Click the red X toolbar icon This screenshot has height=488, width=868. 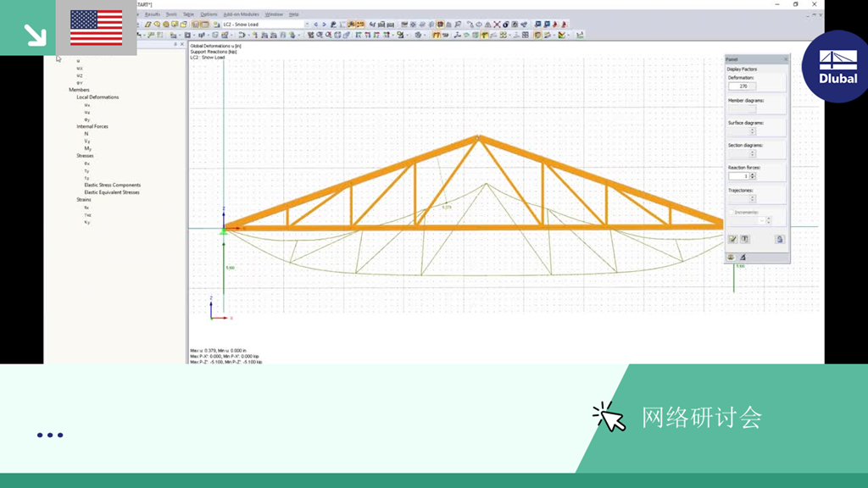(497, 25)
